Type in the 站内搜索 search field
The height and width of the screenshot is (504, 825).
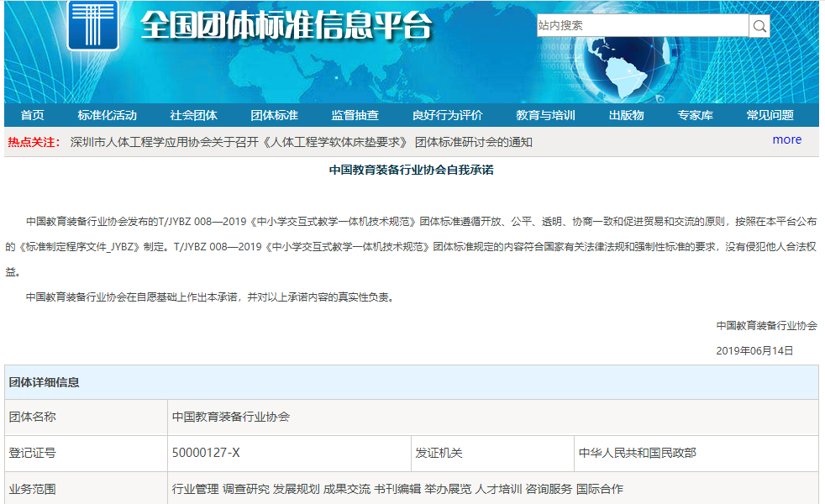pos(642,26)
